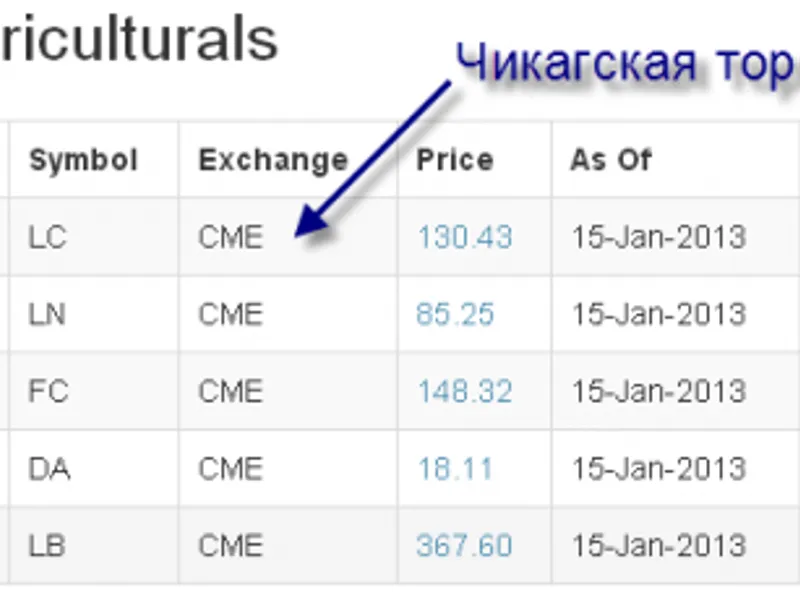Open the 148.32 price link
Image resolution: width=800 pixels, height=600 pixels.
click(465, 391)
